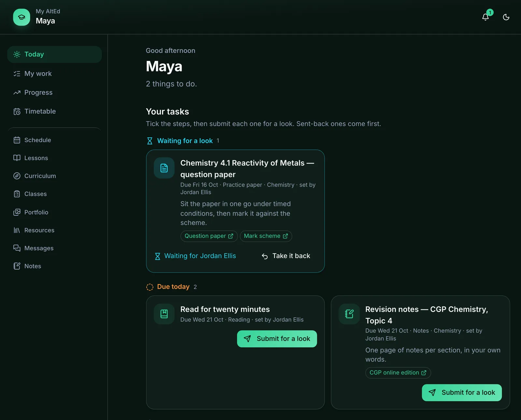521x420 pixels.
Task: Click the Due today heading
Action: pos(173,287)
